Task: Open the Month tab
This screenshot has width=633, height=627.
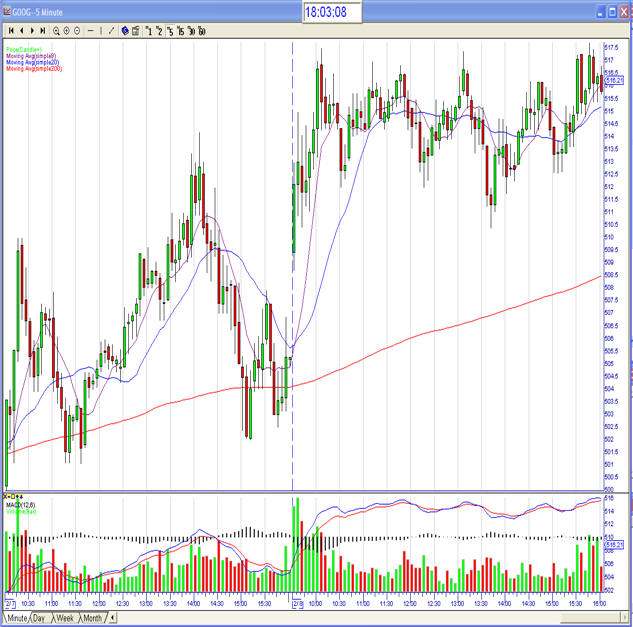Action: click(92, 618)
